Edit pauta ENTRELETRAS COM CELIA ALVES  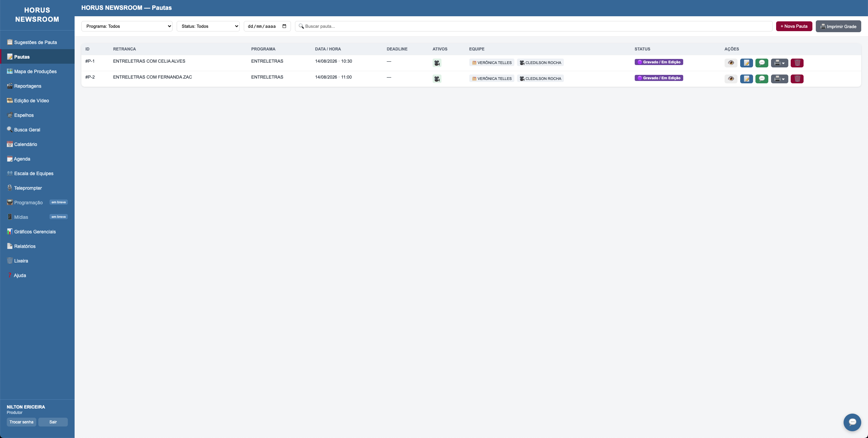pyautogui.click(x=746, y=63)
